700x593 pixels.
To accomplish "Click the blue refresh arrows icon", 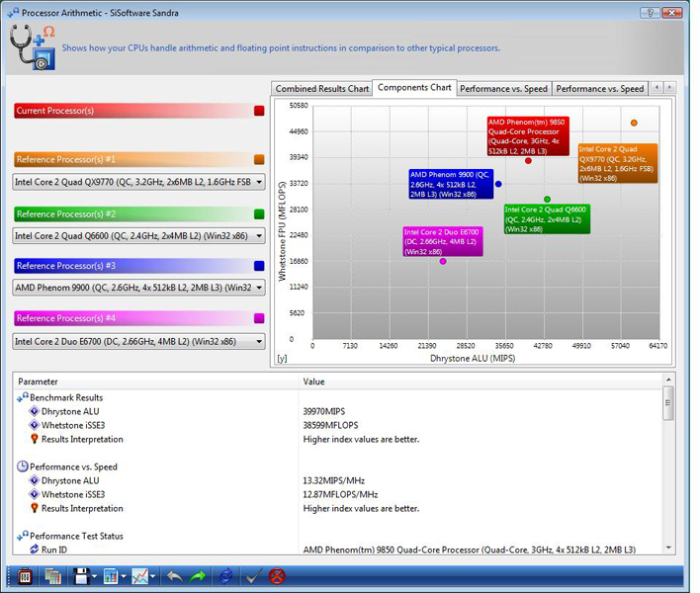I will 226,576.
